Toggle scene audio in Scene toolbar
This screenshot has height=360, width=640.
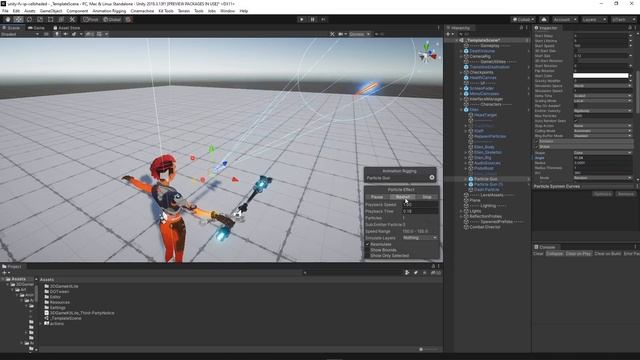(65, 34)
